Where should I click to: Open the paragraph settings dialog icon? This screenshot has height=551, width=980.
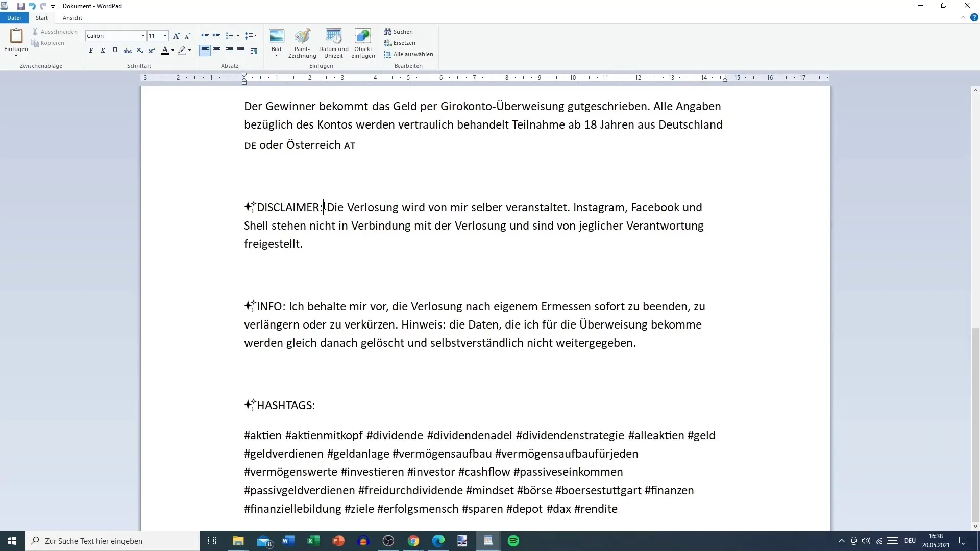point(254,51)
